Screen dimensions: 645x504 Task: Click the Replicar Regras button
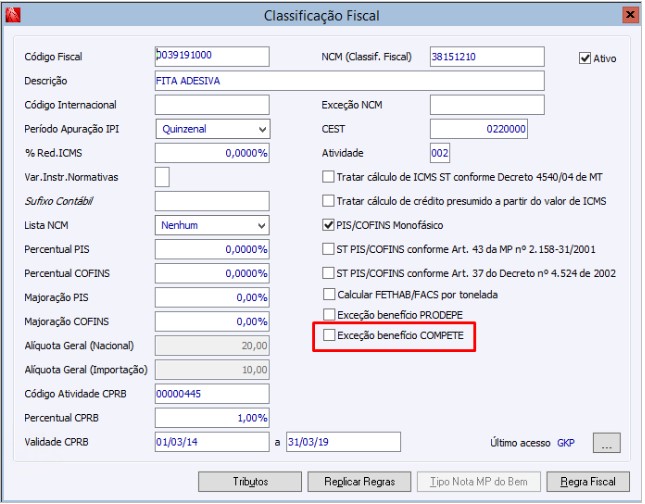click(x=359, y=482)
